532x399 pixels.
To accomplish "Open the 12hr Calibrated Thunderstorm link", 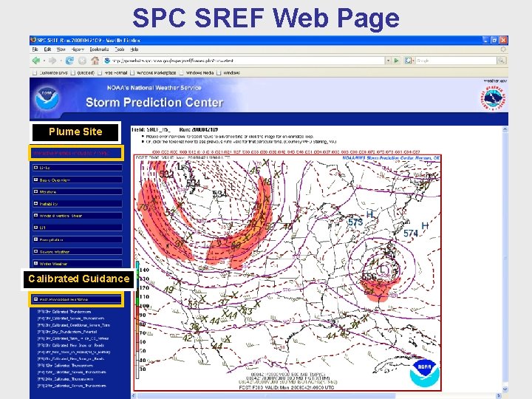I will (65, 366).
